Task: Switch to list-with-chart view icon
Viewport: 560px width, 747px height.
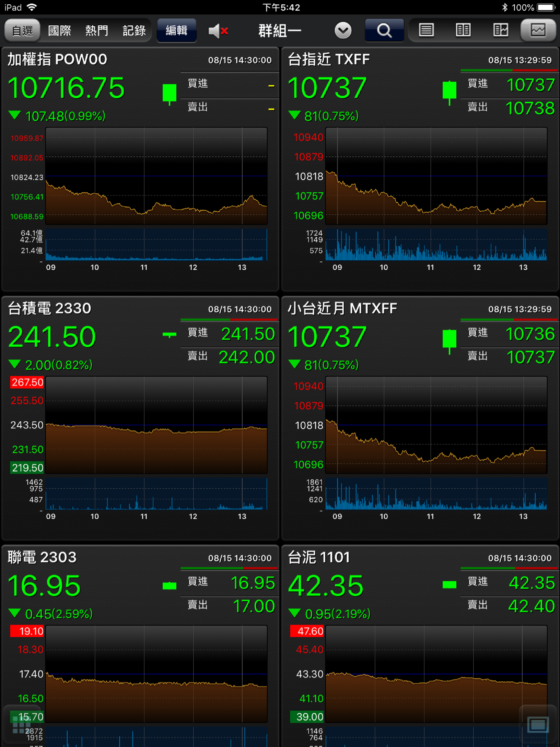Action: 501,30
